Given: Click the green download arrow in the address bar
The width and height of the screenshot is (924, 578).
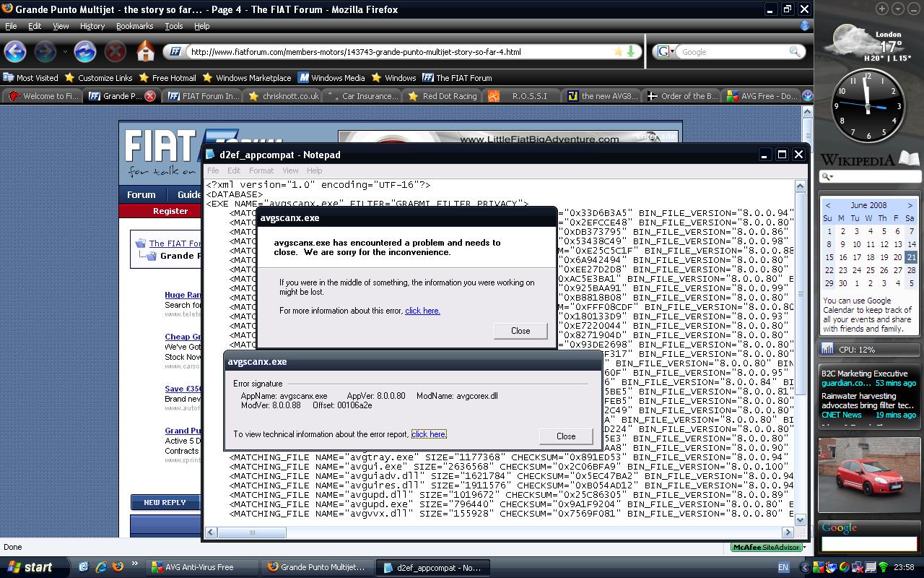Looking at the screenshot, I should click(631, 52).
